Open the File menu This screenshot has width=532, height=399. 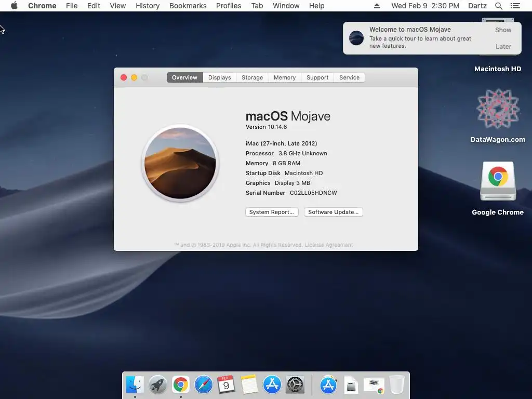[x=72, y=6]
